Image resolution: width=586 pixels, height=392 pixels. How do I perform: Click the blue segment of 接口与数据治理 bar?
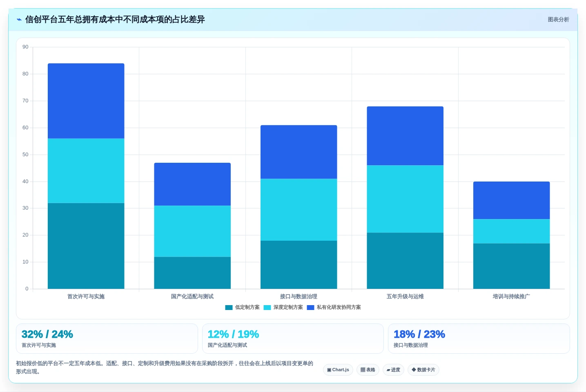[299, 152]
